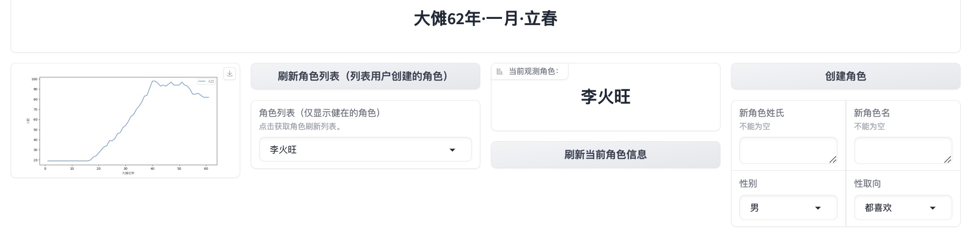Click the resize handle of 新角色名 field
The height and width of the screenshot is (236, 980).
pyautogui.click(x=948, y=160)
